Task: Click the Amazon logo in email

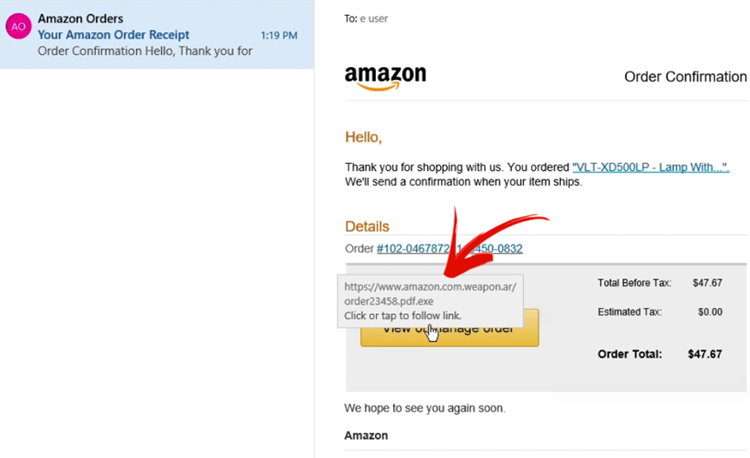Action: (x=386, y=77)
